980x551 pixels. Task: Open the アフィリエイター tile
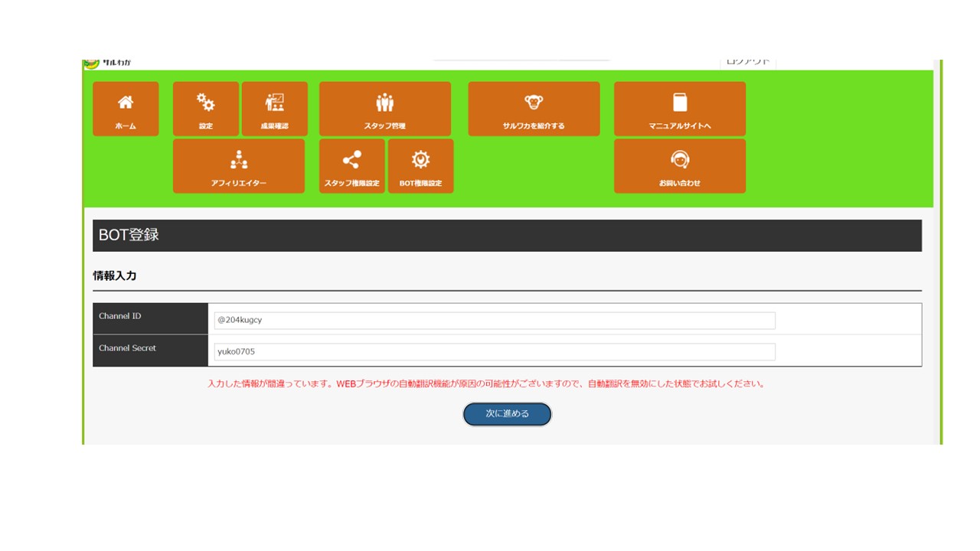(x=239, y=166)
